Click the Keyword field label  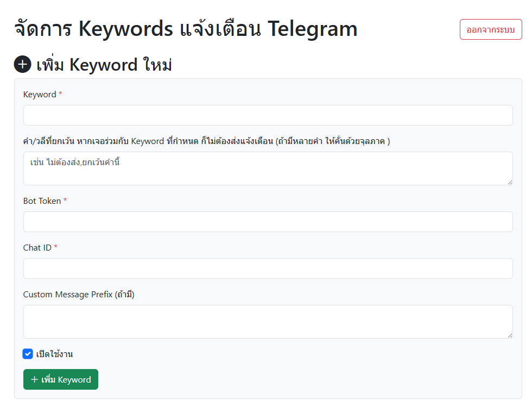pyautogui.click(x=40, y=95)
